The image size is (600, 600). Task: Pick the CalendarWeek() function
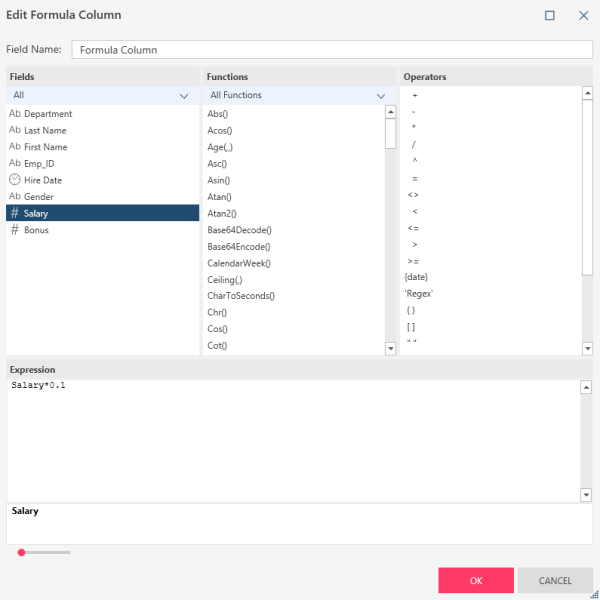tap(239, 263)
